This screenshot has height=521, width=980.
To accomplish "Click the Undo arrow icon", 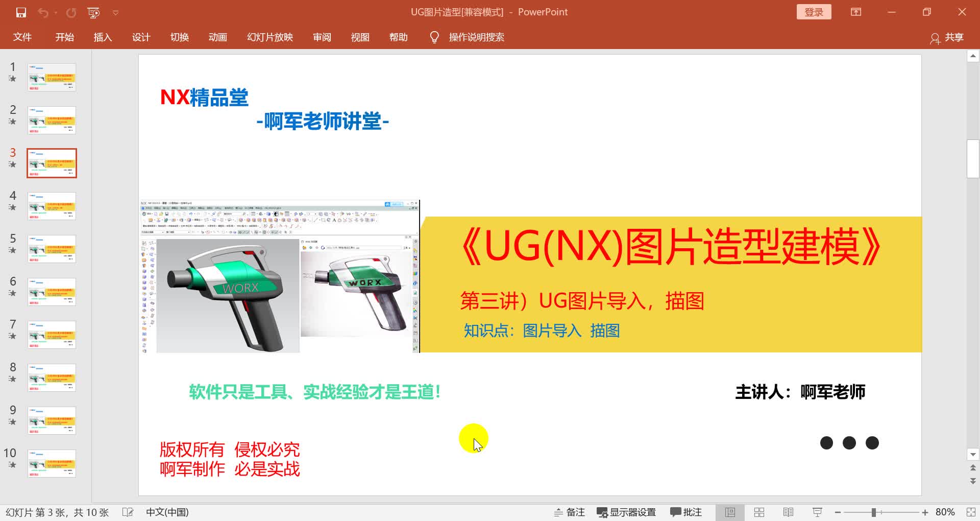I will point(43,12).
